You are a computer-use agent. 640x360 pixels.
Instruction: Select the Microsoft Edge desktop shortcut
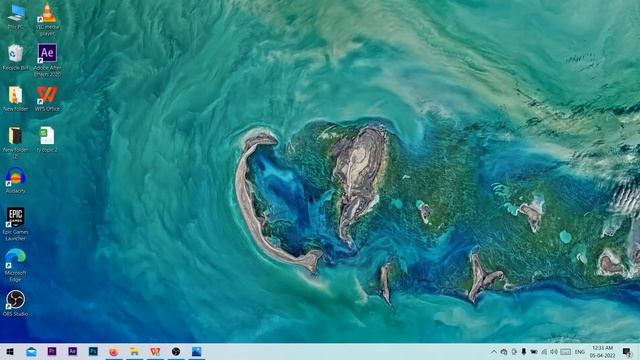pos(16,265)
